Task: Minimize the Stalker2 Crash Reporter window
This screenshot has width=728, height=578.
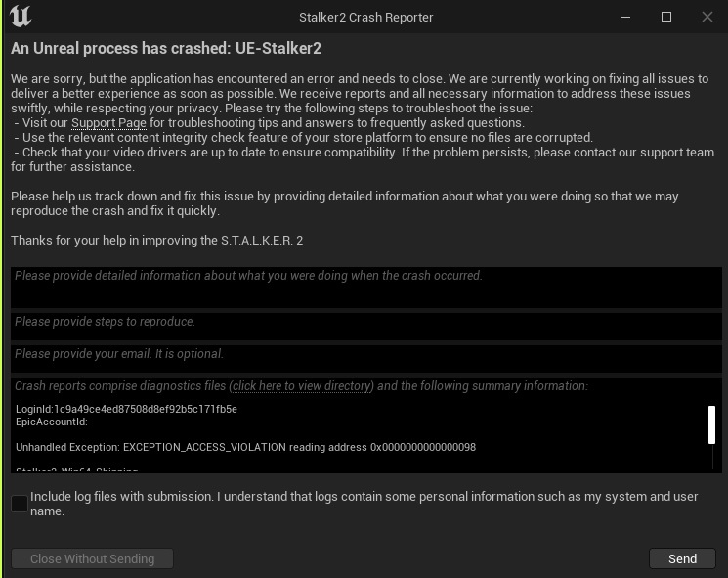Action: click(x=625, y=17)
